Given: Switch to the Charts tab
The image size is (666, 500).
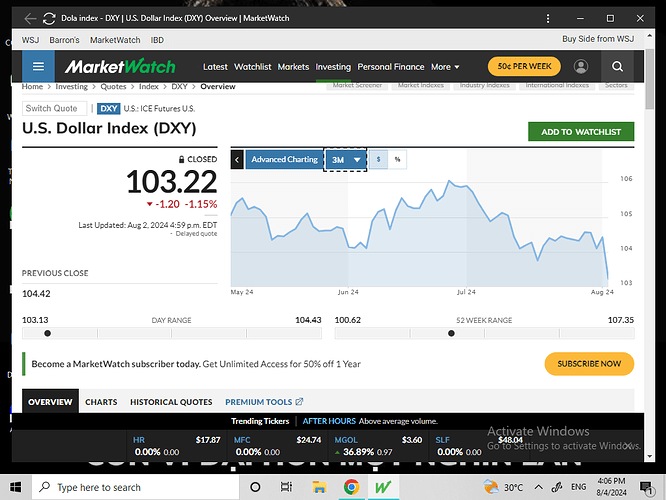Looking at the screenshot, I should (x=101, y=402).
